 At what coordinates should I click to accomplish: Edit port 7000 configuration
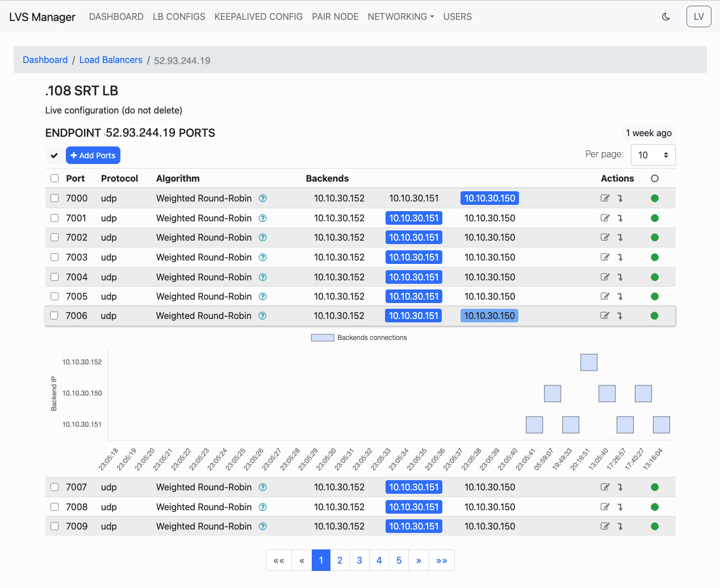point(605,198)
